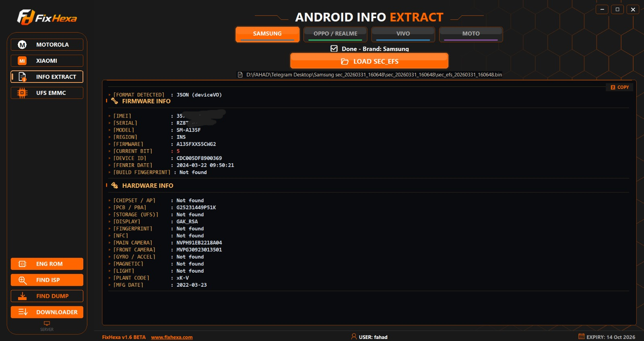This screenshot has width=644, height=341.
Task: Click the file icon beside the loaded path
Action: pyautogui.click(x=240, y=75)
